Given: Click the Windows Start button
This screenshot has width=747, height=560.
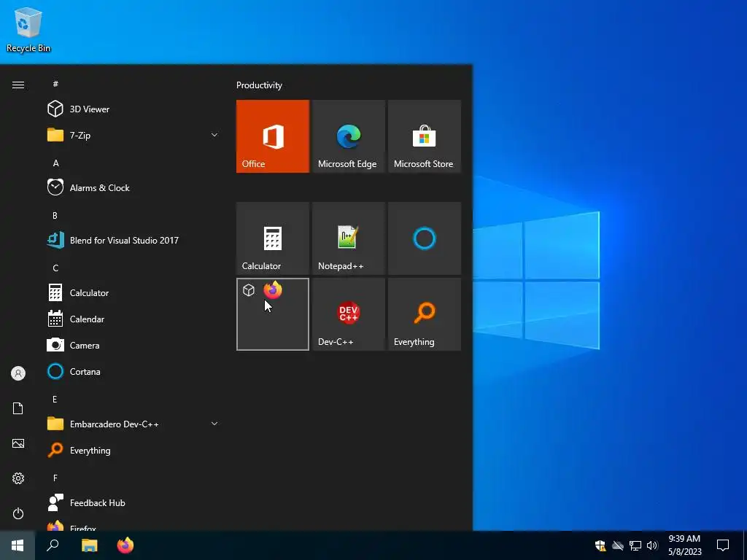Looking at the screenshot, I should [18, 545].
